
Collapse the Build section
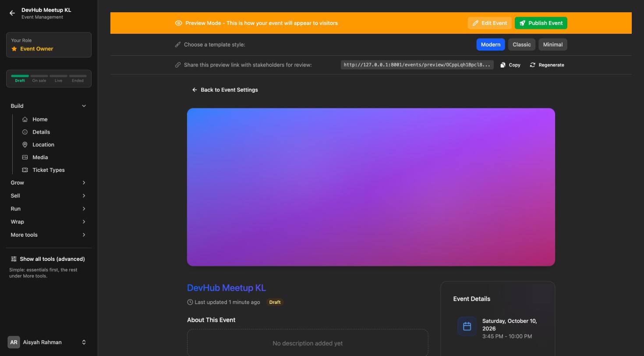[49, 106]
